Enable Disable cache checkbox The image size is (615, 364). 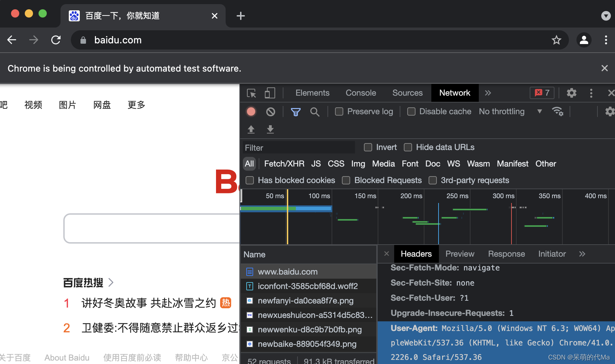[x=411, y=111]
